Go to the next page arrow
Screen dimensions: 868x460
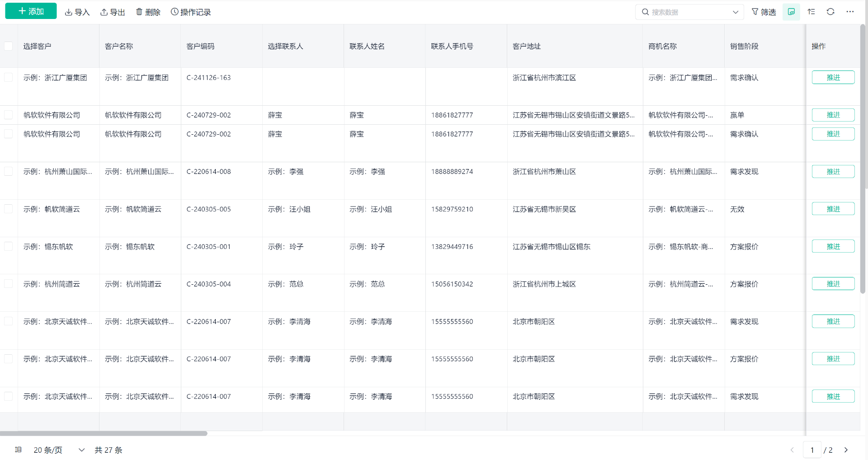(846, 450)
